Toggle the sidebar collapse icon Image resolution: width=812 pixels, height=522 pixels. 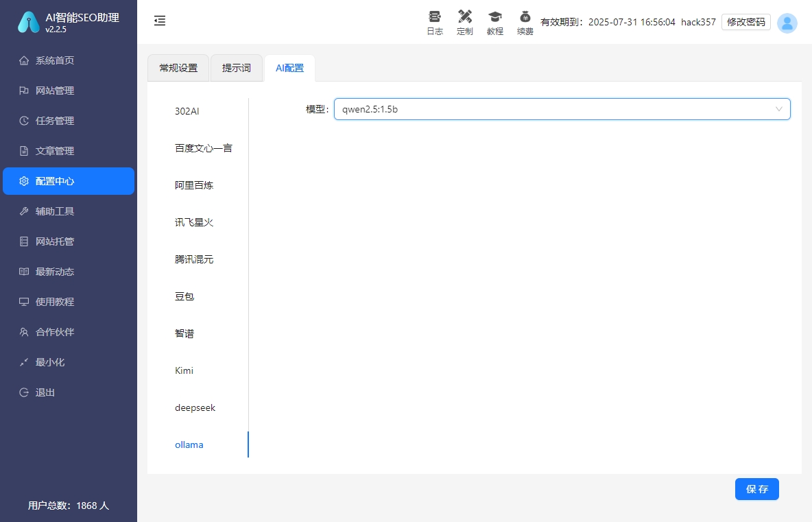click(x=160, y=21)
